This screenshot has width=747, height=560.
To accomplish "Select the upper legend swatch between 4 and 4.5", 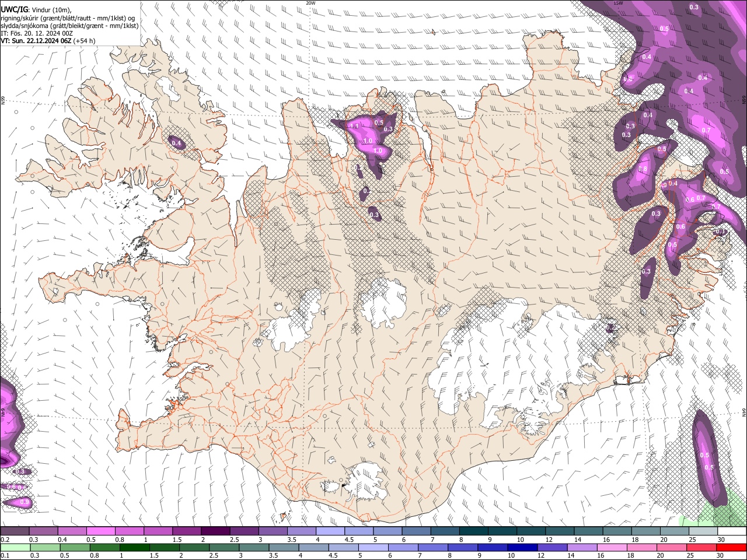I will pos(330,531).
